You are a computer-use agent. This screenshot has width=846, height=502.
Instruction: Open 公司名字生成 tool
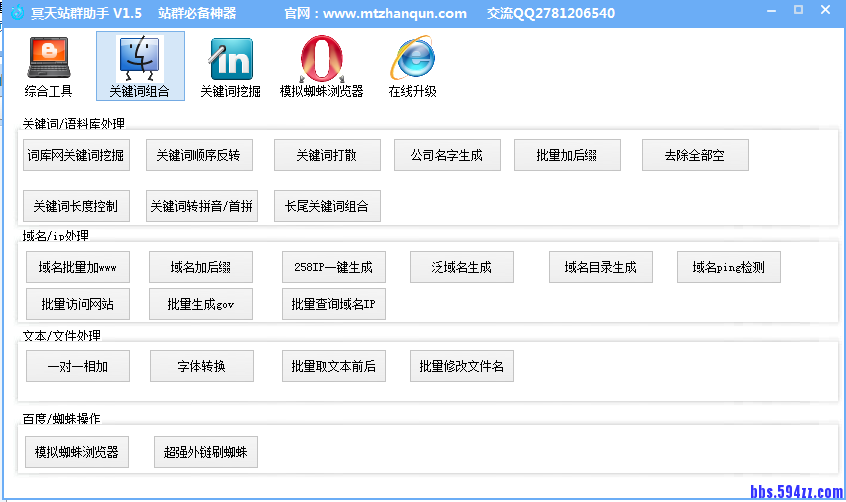(x=447, y=155)
